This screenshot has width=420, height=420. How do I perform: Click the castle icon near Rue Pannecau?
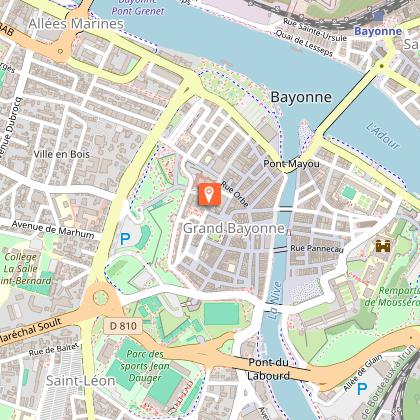point(383,246)
